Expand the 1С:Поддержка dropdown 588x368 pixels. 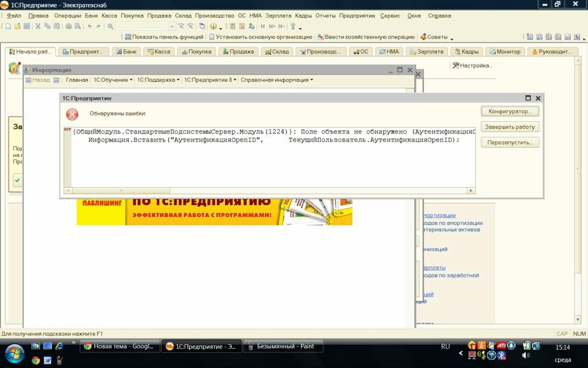(158, 80)
